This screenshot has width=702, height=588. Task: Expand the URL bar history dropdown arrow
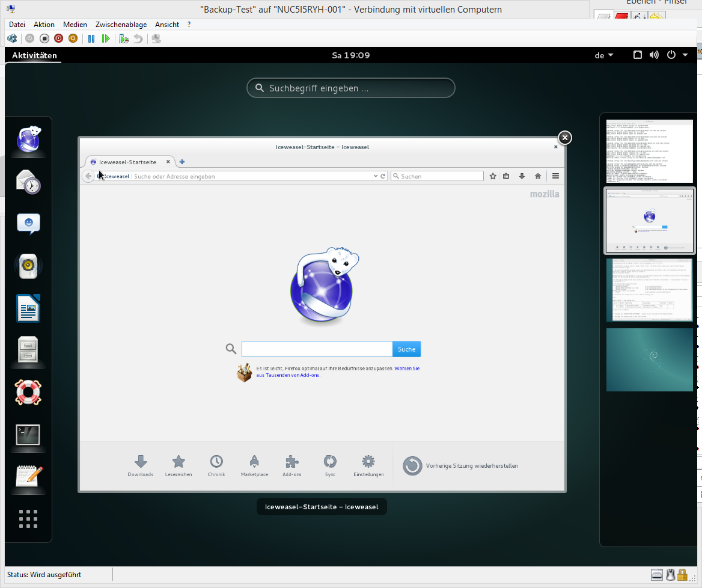(376, 176)
